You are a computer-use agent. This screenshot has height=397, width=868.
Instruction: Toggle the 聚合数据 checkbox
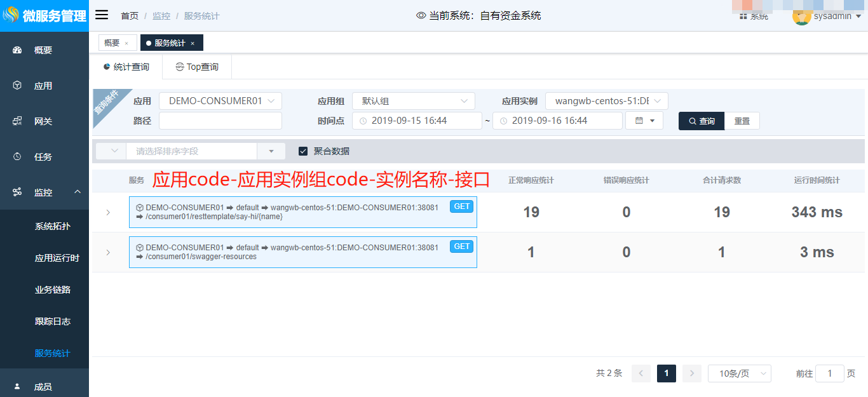click(303, 151)
